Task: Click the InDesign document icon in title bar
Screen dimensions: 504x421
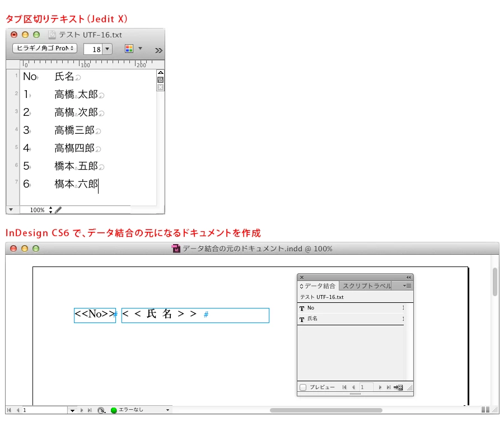Action: [x=176, y=249]
